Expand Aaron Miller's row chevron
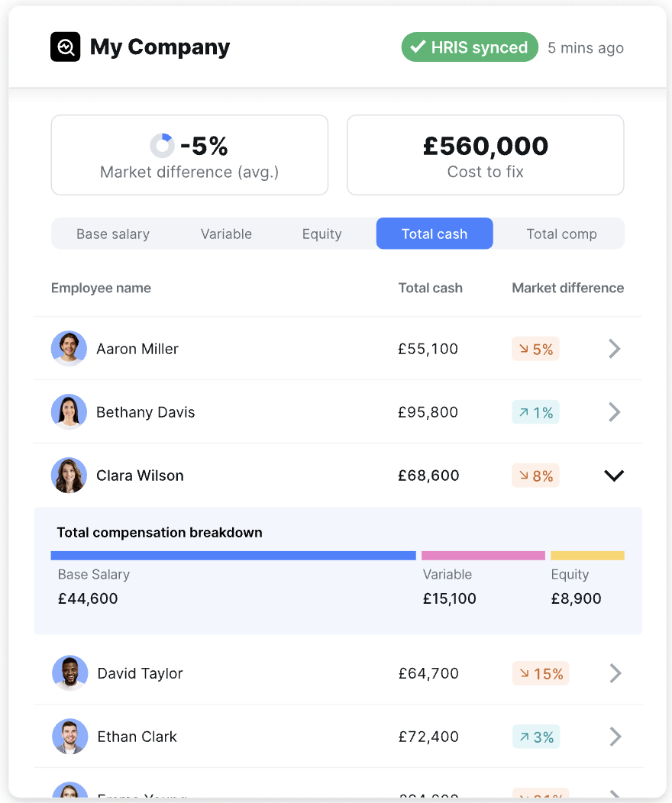Screen dimensions: 672x803 [x=614, y=349]
